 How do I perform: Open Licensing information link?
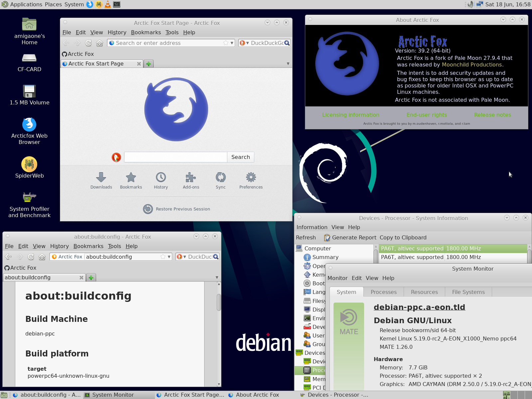click(x=350, y=115)
